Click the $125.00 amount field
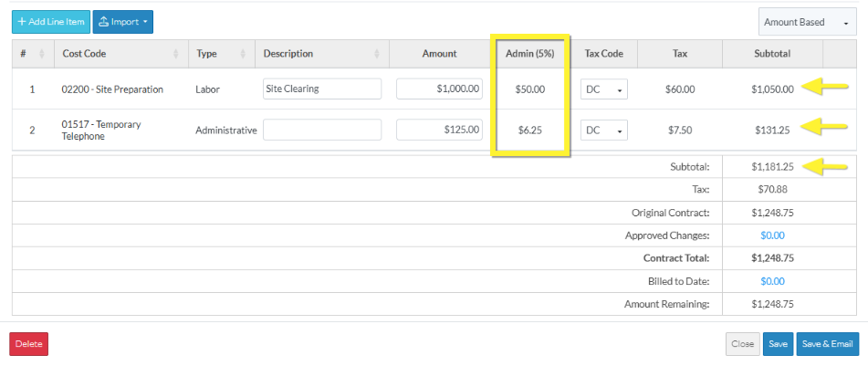The height and width of the screenshot is (366, 868). (x=439, y=131)
